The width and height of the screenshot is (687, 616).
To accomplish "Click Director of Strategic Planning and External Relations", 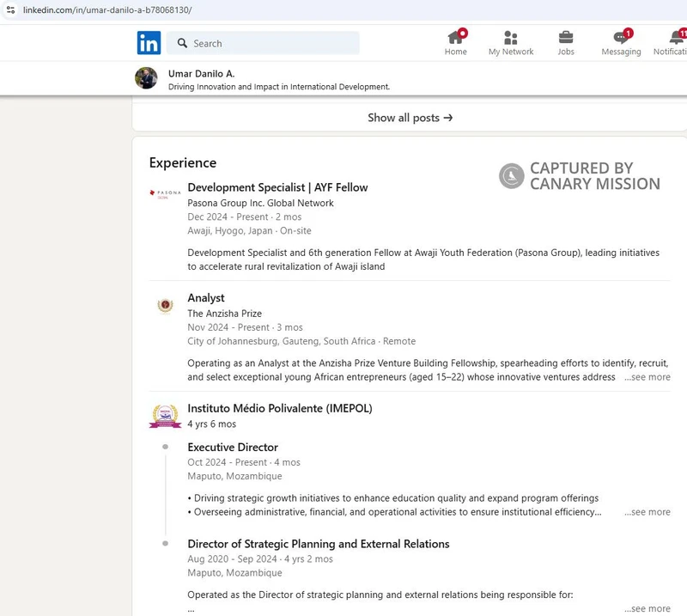I will [318, 544].
